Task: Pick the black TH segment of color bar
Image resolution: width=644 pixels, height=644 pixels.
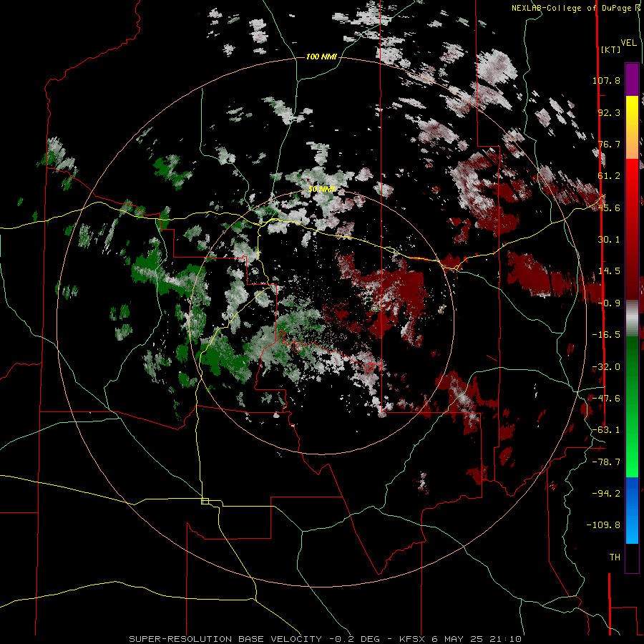Action: (632, 557)
